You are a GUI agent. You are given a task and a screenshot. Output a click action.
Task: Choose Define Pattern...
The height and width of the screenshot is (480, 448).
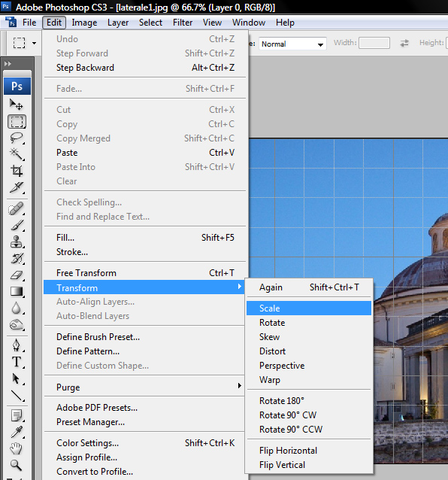(x=144, y=351)
